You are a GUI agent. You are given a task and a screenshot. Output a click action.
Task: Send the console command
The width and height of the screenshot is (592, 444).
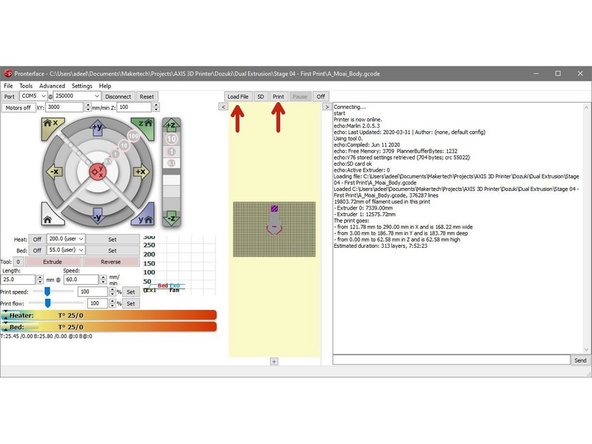580,360
